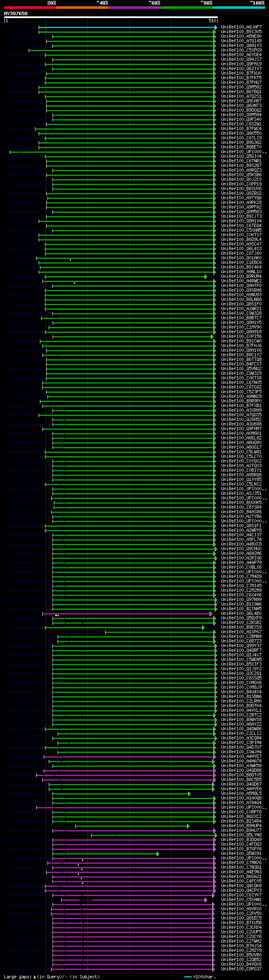Open hit UniRef100_C0KTS7
The width and height of the screenshot is (269, 980).
[x=241, y=235]
